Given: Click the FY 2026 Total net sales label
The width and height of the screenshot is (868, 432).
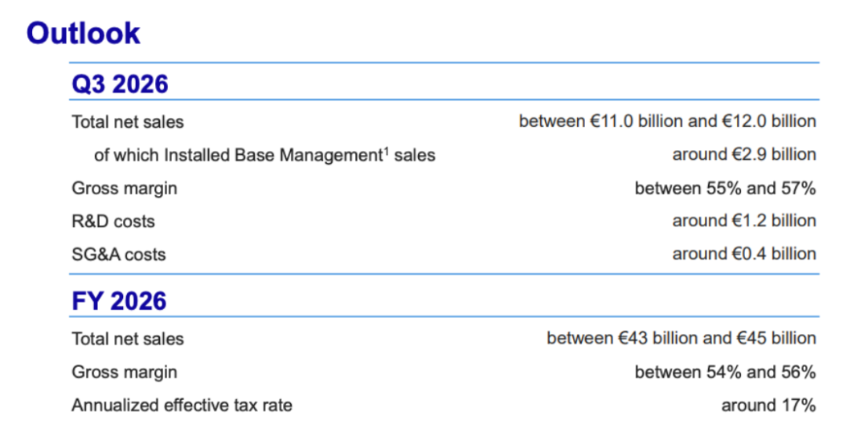Looking at the screenshot, I should (128, 339).
